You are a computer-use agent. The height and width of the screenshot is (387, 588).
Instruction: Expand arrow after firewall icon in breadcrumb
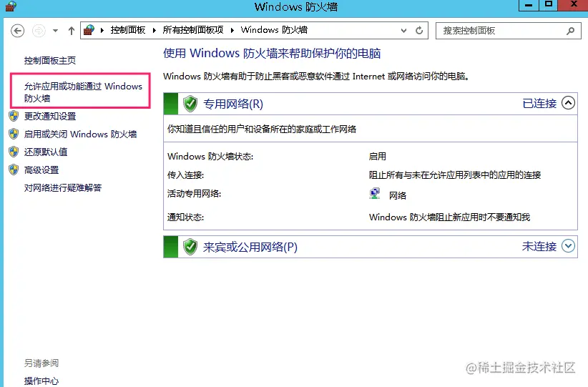(102, 30)
